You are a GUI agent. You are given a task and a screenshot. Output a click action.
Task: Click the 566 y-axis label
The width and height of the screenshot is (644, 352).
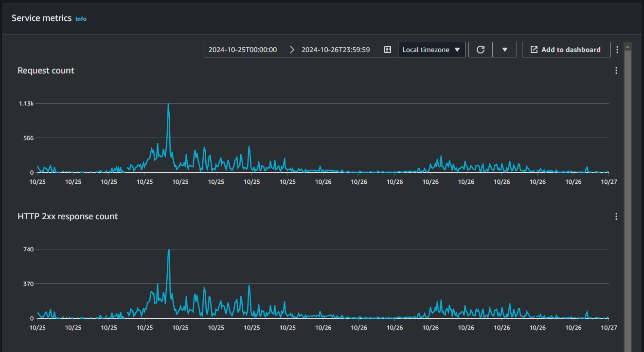tap(28, 138)
